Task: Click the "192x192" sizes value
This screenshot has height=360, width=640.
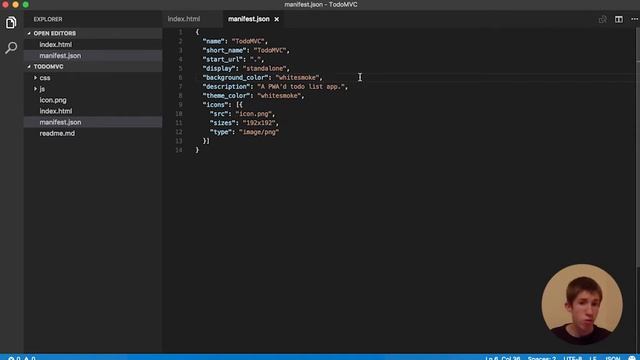Action: [x=259, y=123]
